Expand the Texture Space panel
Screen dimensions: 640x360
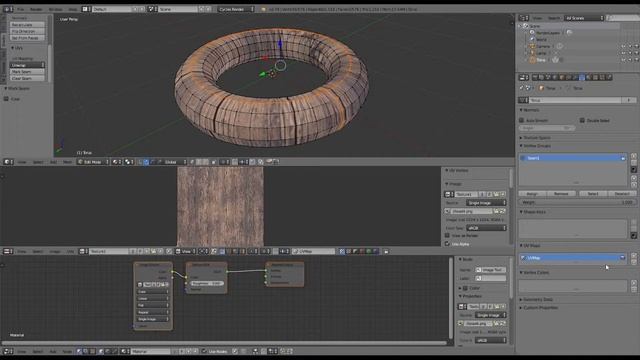coord(535,138)
